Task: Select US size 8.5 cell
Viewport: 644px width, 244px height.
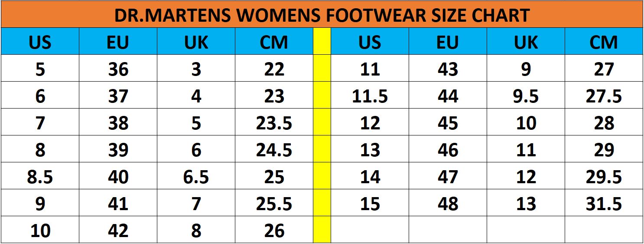Action: pyautogui.click(x=40, y=176)
